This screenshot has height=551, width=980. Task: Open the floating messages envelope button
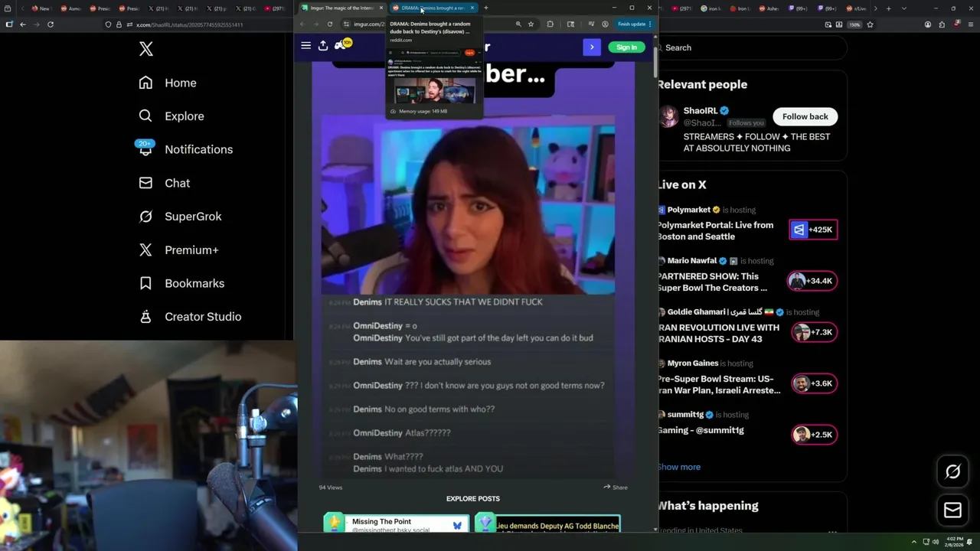coord(953,510)
